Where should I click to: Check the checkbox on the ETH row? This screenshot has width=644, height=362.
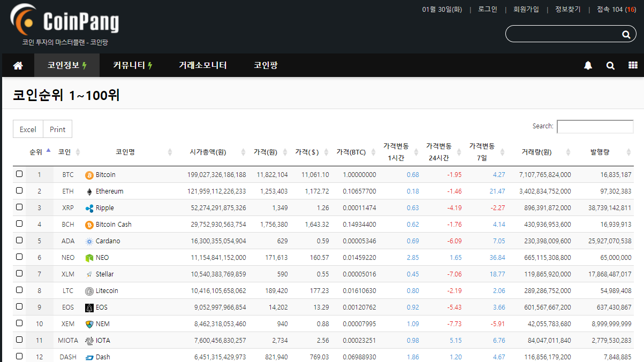(19, 191)
